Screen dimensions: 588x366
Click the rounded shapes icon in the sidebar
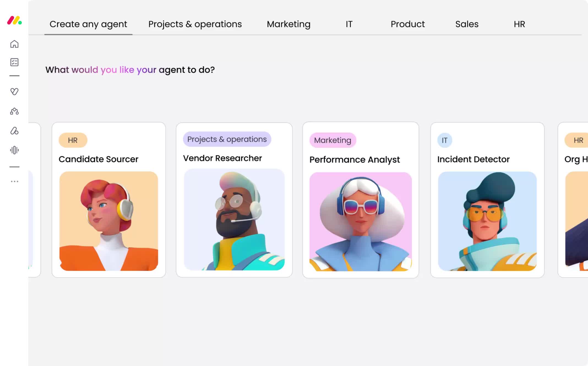14,131
